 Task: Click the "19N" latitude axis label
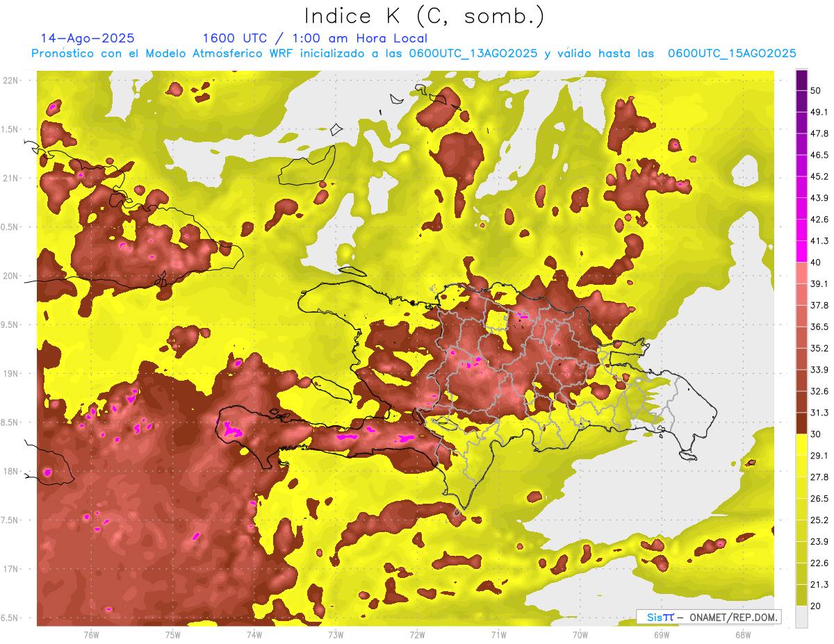pos(10,373)
